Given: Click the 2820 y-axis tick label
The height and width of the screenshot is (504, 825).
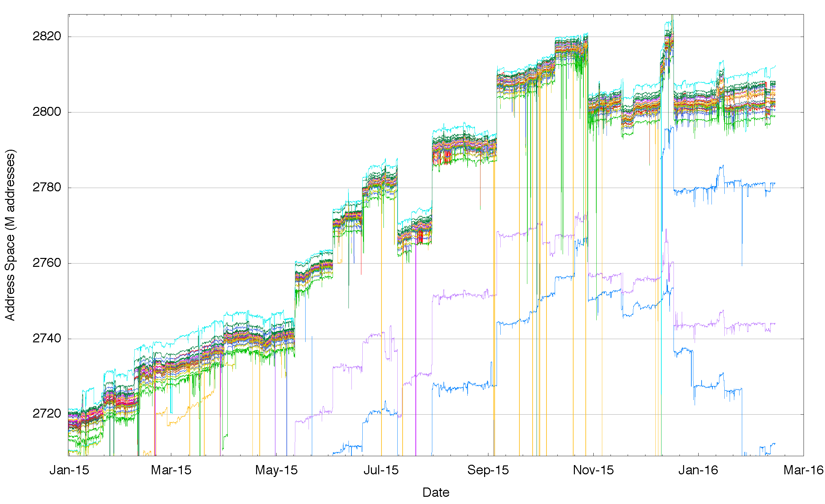Looking at the screenshot, I should pos(47,36).
